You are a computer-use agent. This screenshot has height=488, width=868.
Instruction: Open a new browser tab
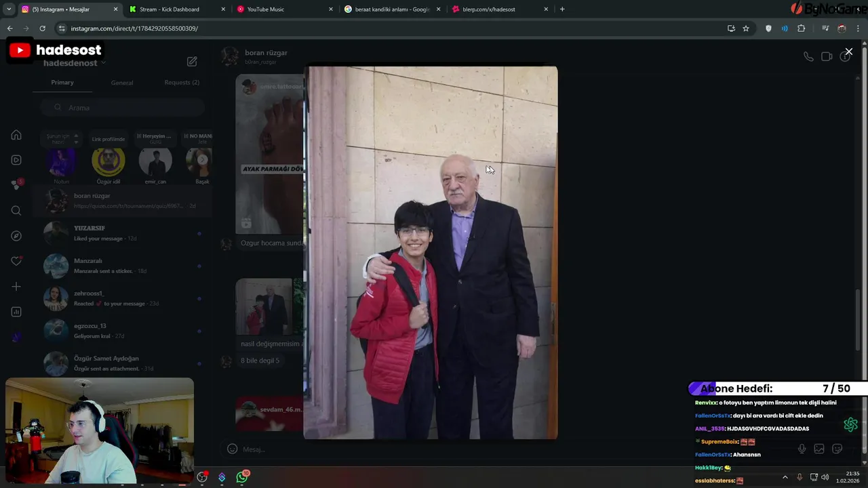(x=562, y=9)
